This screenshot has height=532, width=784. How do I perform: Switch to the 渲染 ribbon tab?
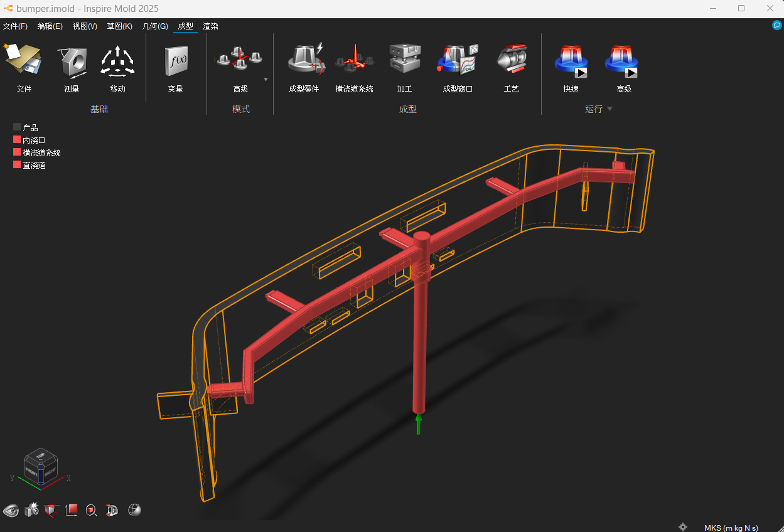click(x=210, y=26)
